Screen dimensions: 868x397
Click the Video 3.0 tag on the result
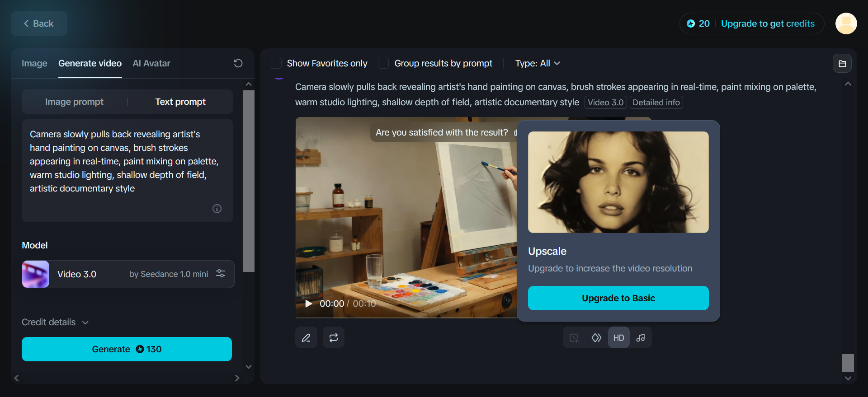click(x=605, y=103)
